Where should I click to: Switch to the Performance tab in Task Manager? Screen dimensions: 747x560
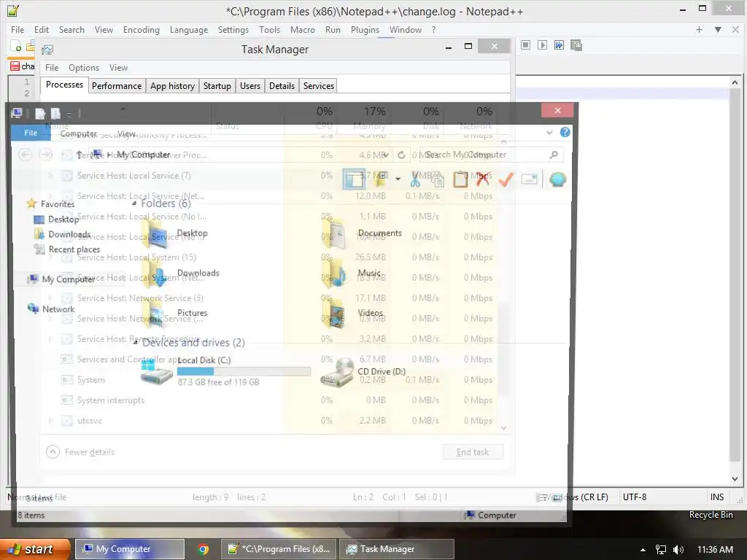117,86
